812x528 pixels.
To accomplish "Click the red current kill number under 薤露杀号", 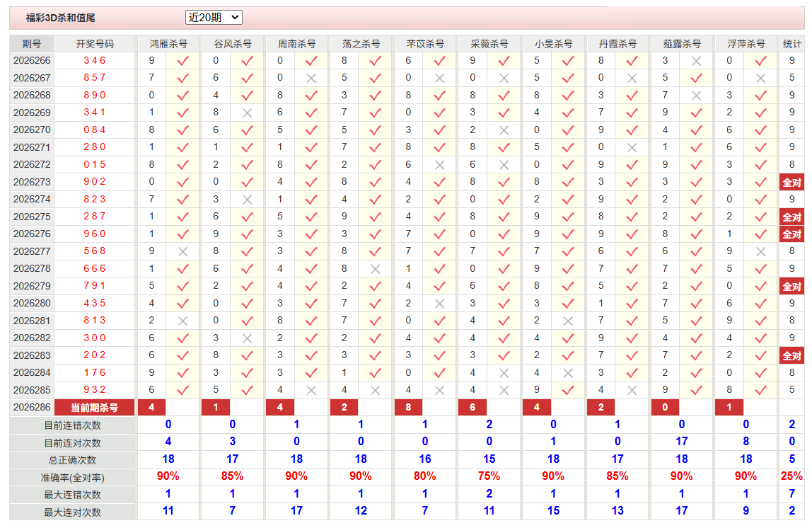I will [x=666, y=408].
